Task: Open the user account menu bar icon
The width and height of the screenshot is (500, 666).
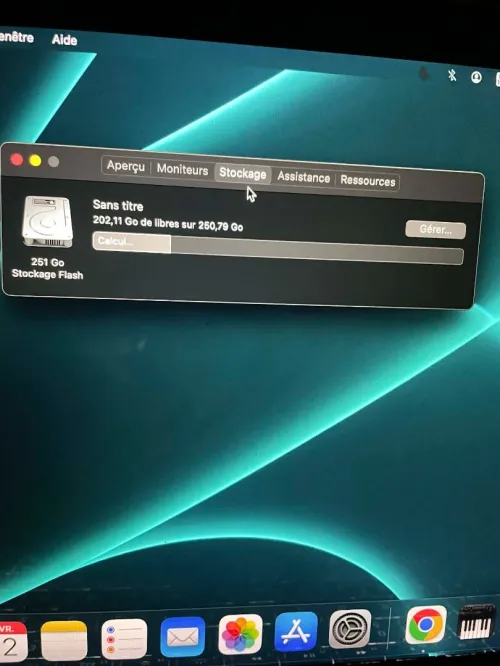Action: [x=476, y=77]
